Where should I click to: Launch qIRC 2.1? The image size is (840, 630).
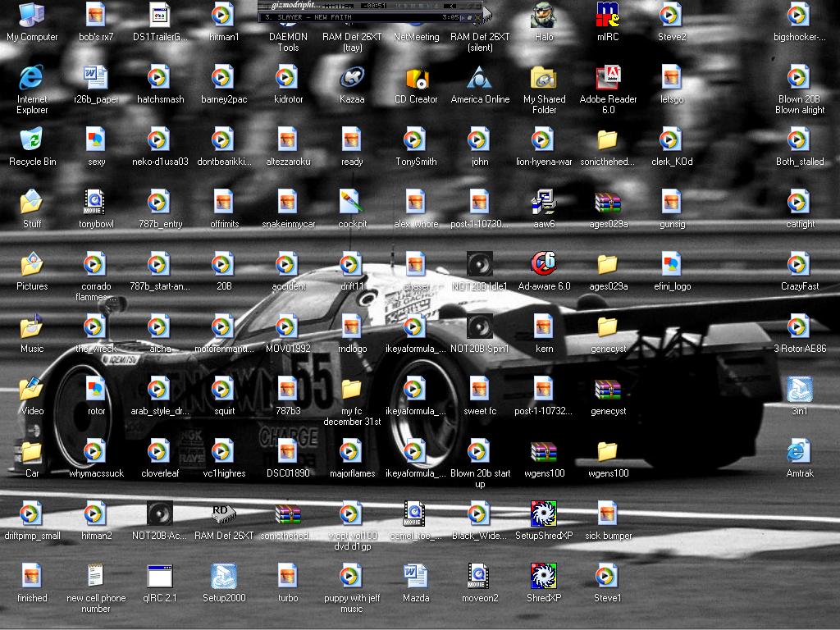(x=160, y=577)
